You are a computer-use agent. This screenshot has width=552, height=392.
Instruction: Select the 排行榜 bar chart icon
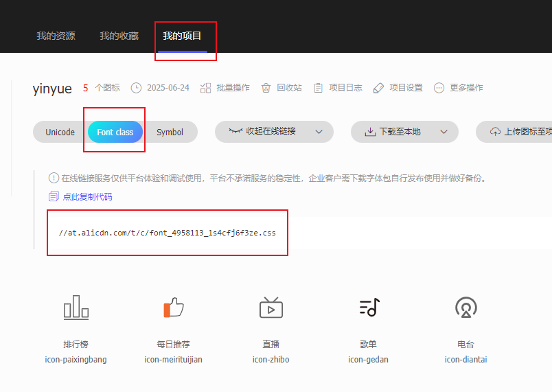point(76,308)
